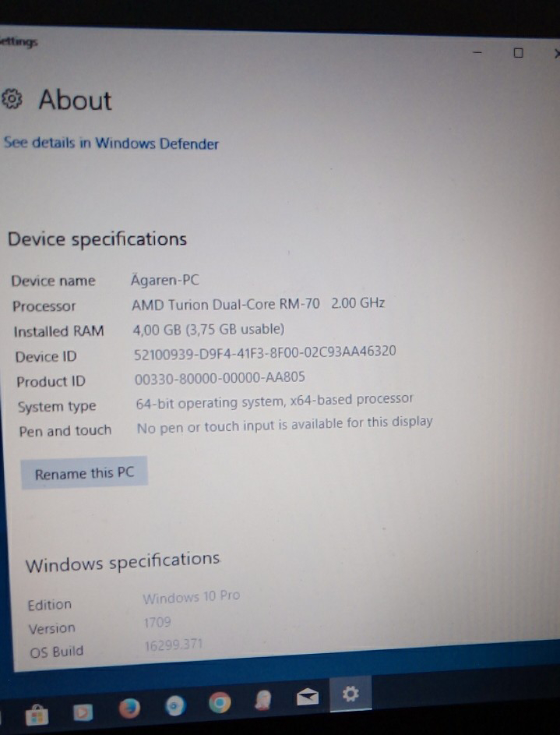
Task: Open the character figure app on taskbar
Action: [263, 700]
